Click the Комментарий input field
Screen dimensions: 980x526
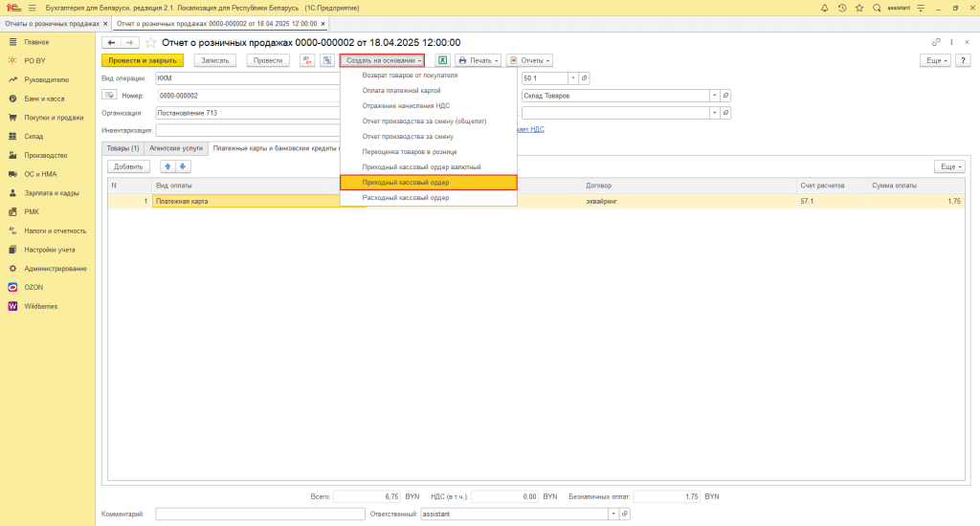point(260,514)
